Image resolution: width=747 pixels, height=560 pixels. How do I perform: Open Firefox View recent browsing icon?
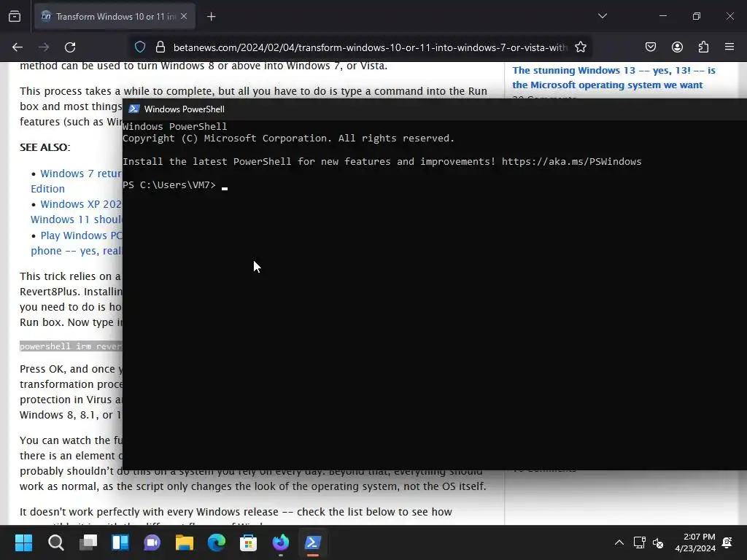tap(15, 17)
